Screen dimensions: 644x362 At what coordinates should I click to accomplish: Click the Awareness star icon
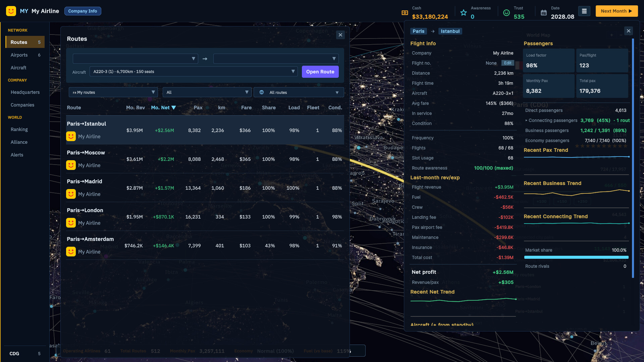[464, 13]
